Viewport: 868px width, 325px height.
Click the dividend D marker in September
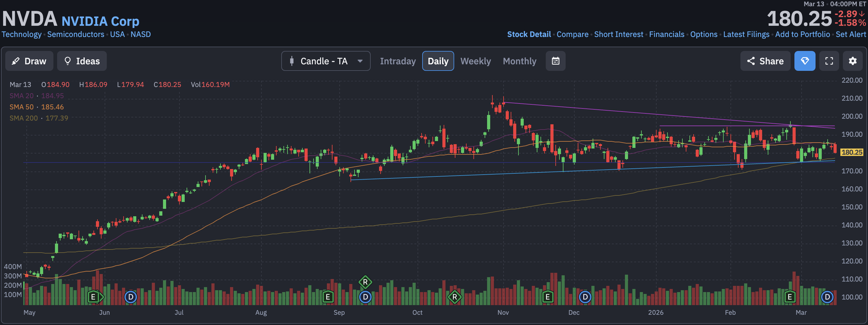click(365, 297)
